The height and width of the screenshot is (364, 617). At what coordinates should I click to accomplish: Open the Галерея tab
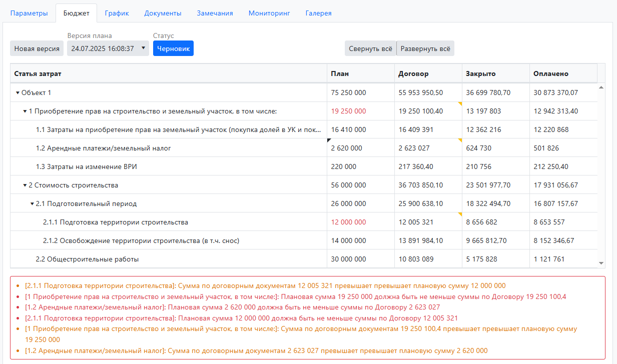318,13
